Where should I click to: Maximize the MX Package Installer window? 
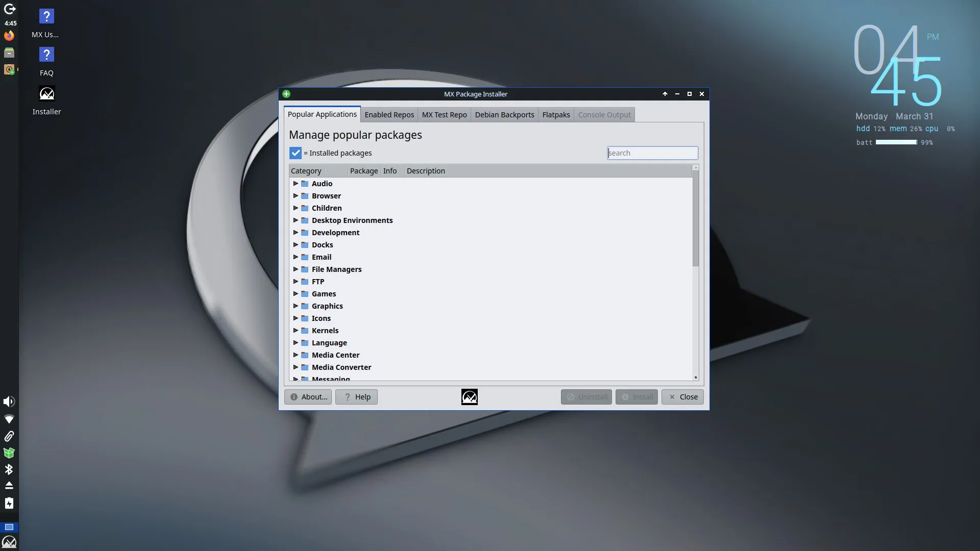(690, 94)
